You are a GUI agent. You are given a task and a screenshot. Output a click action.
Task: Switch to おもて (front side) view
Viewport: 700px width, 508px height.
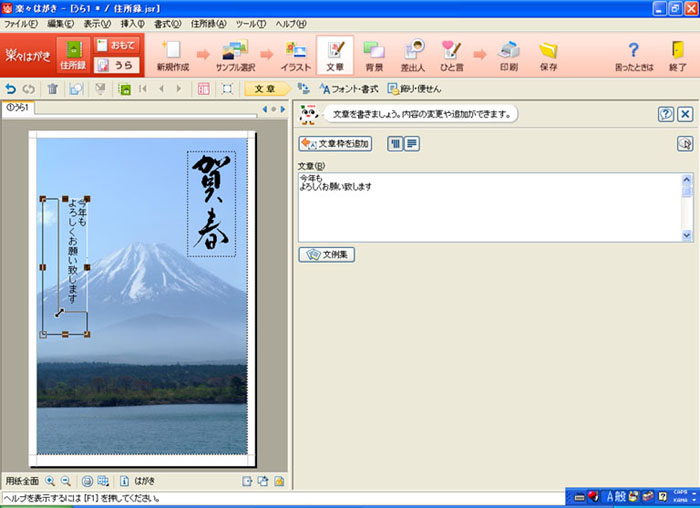[x=116, y=44]
